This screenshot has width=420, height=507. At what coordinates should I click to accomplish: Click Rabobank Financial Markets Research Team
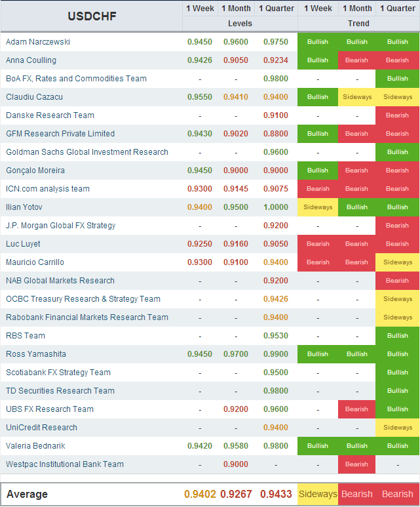coord(87,317)
